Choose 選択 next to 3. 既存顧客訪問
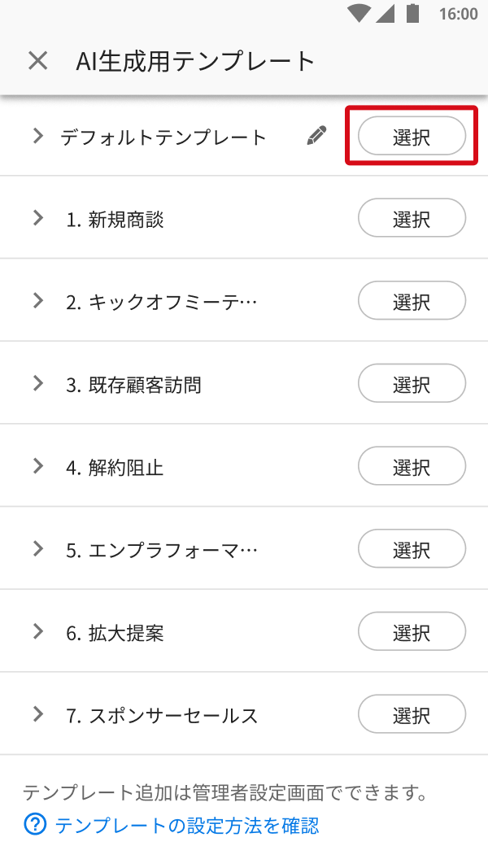488x868 pixels. [x=412, y=384]
